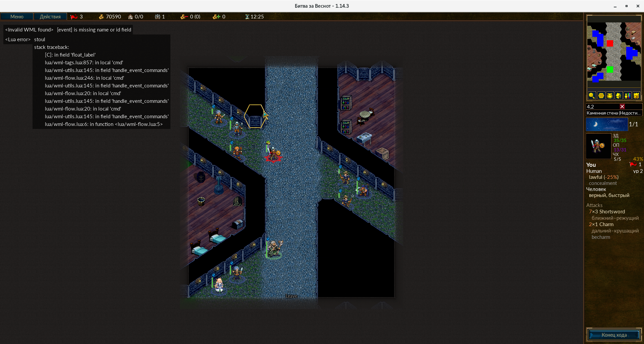Click the Конец хода end turn button
The width and height of the screenshot is (644, 344).
click(x=614, y=335)
